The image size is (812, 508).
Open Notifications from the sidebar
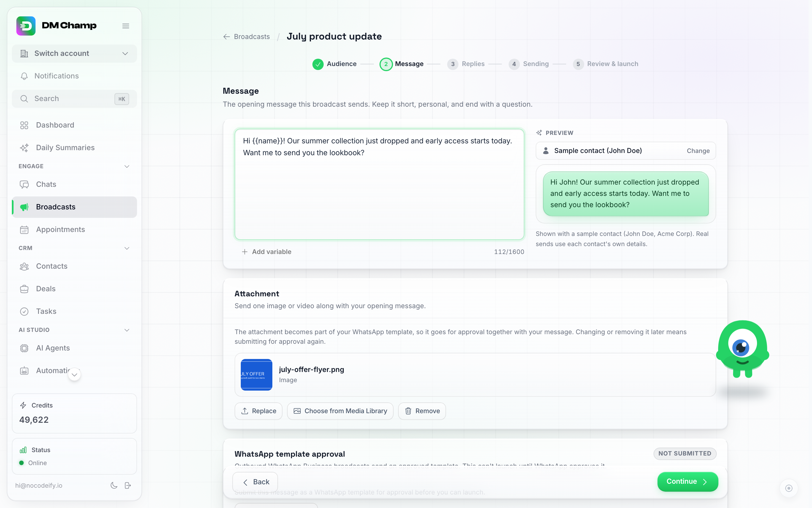[x=74, y=76]
